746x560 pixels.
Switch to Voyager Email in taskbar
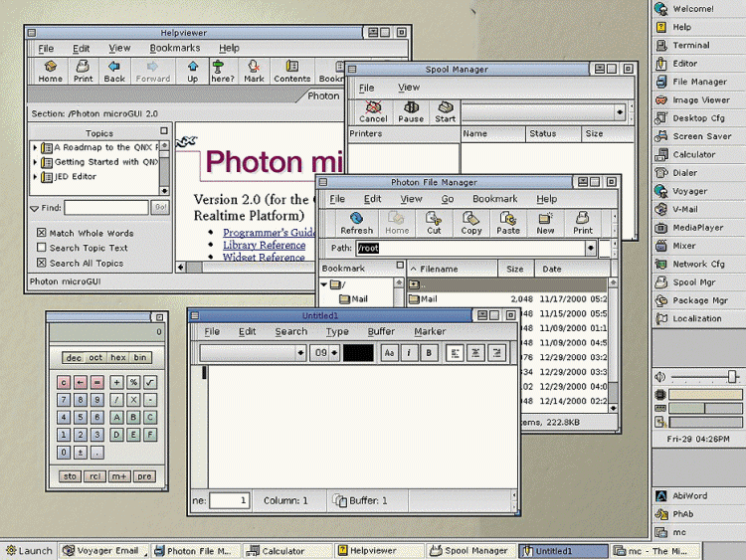point(104,551)
